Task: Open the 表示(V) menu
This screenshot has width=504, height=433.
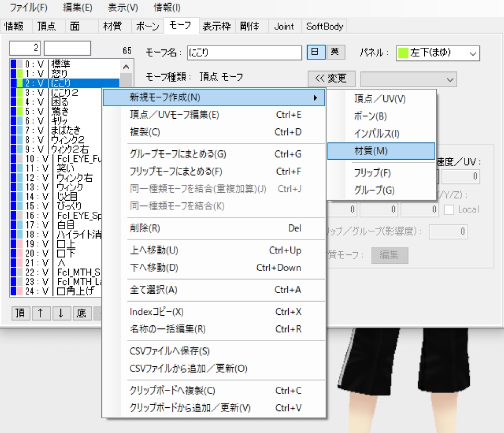Action: coord(123,7)
